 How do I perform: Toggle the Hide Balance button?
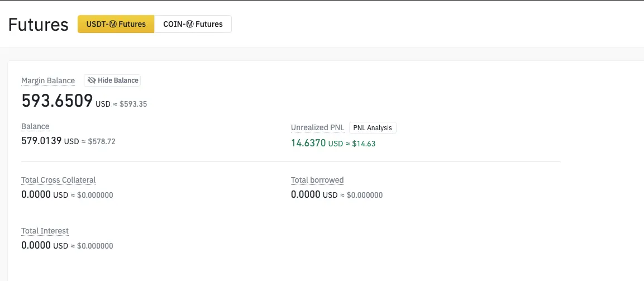pyautogui.click(x=112, y=80)
